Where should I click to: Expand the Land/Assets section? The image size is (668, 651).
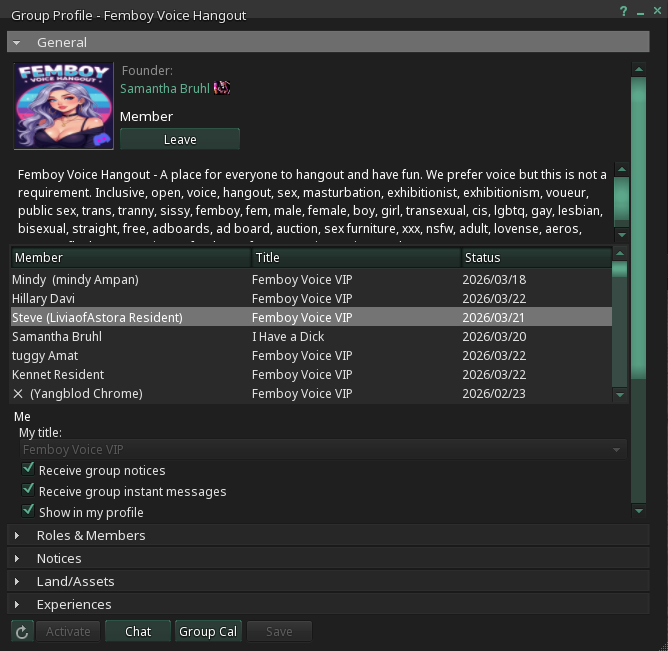pos(328,581)
